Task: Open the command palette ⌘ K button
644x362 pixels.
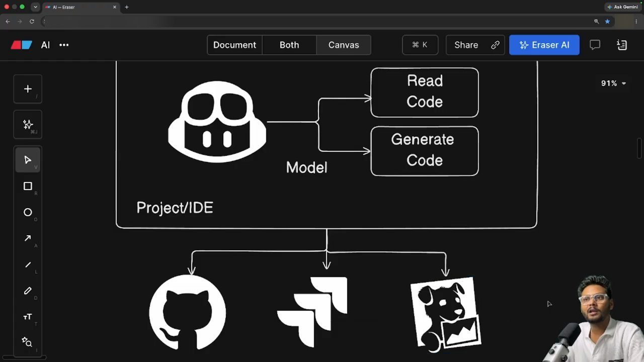Action: [420, 45]
